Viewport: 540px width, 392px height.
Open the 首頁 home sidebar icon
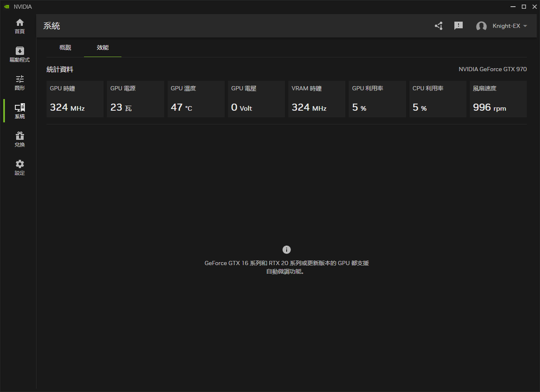pos(20,26)
